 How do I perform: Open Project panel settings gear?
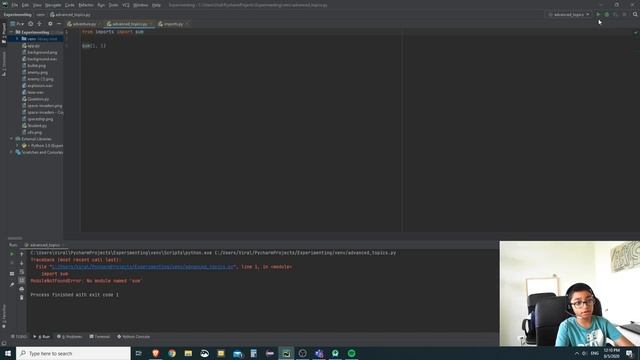[50, 24]
